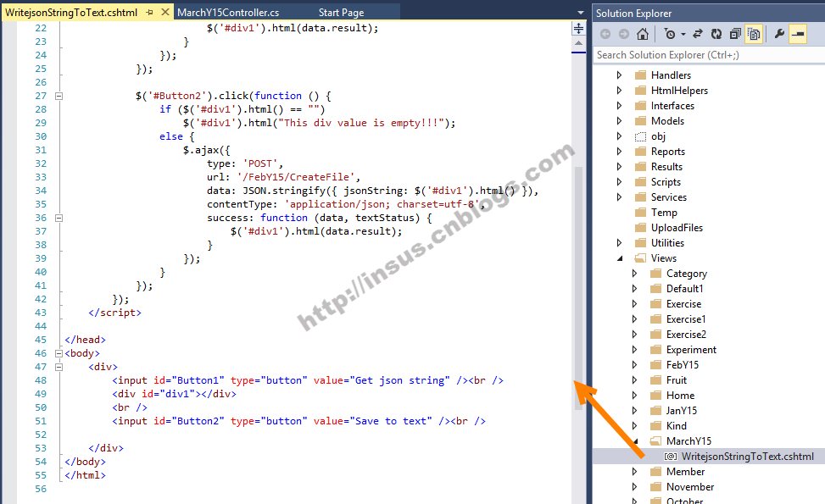Click the editor vertical scrollbar thumb
Viewport: 825px width, 504px height.
[578, 287]
